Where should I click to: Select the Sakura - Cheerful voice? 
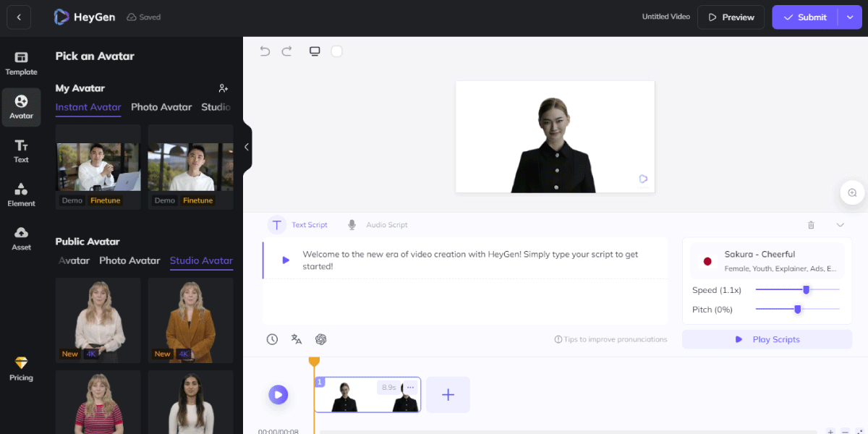coord(767,261)
